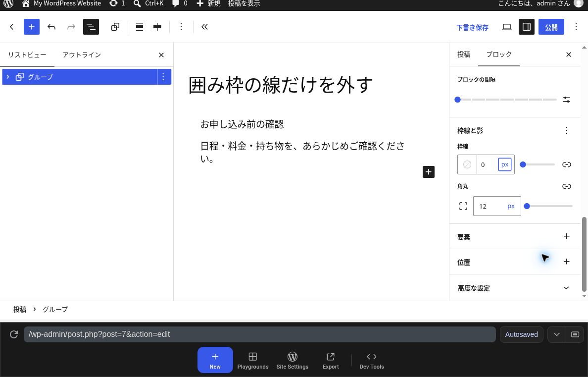Switch to the 投稿 settings tab
Viewport: 588px width, 377px height.
[x=463, y=54]
